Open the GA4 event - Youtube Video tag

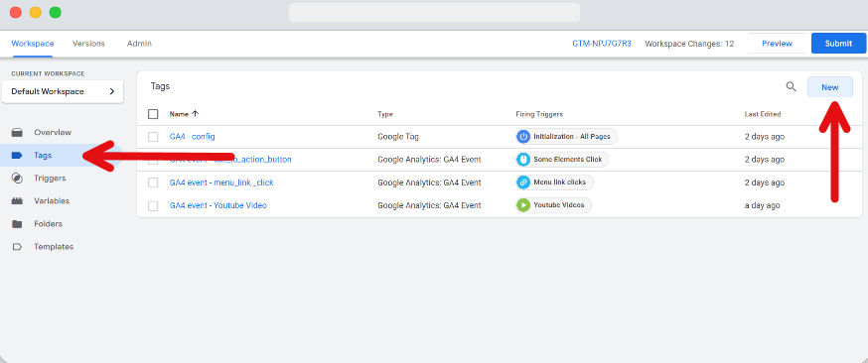[x=218, y=205]
